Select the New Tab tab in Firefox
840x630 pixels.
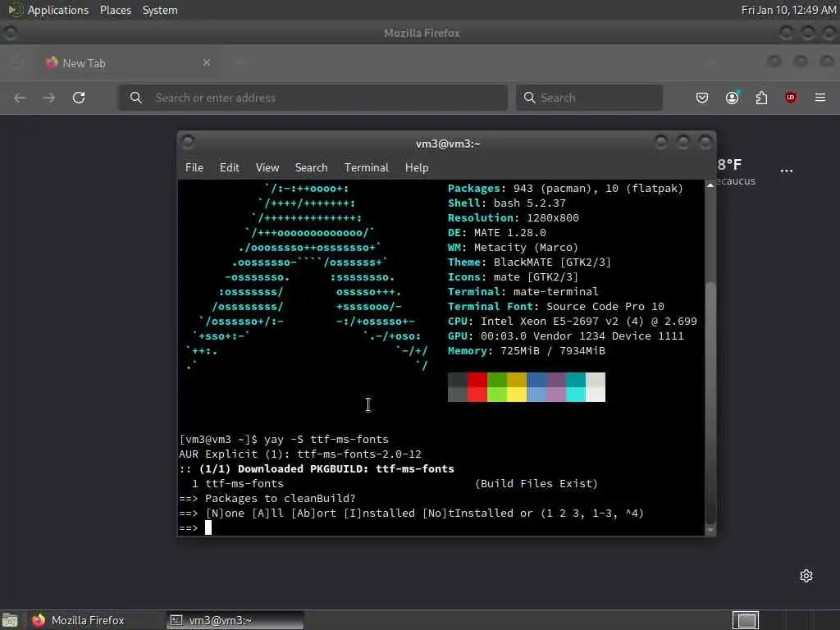[x=129, y=63]
